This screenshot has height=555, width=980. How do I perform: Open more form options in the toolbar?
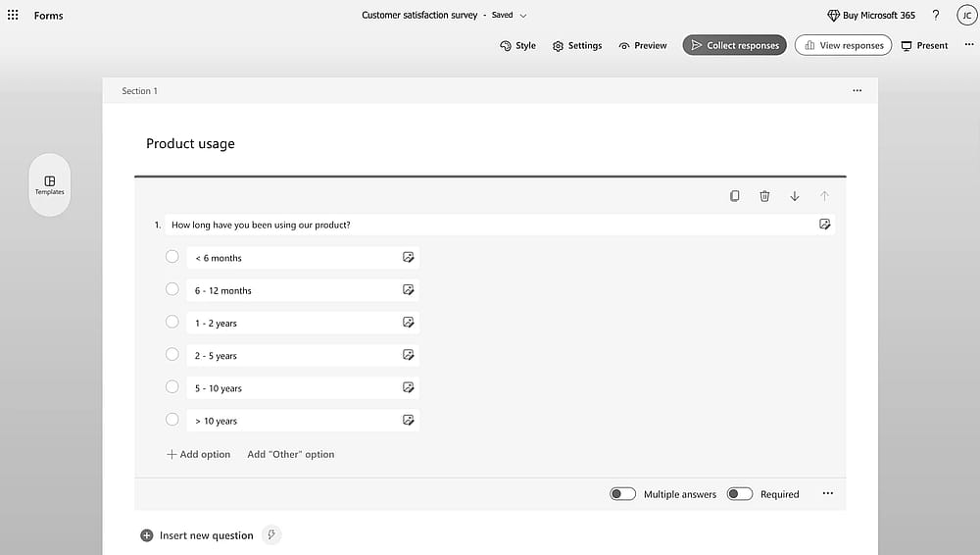[969, 44]
